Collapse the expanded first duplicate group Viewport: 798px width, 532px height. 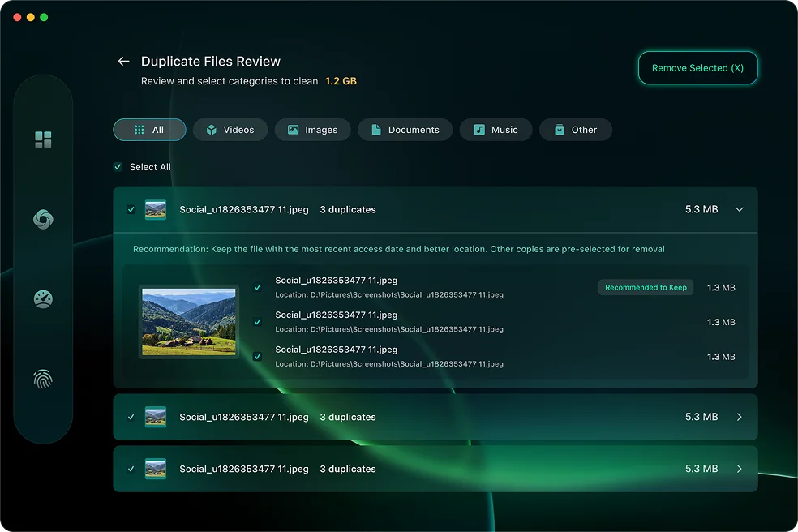pos(739,209)
